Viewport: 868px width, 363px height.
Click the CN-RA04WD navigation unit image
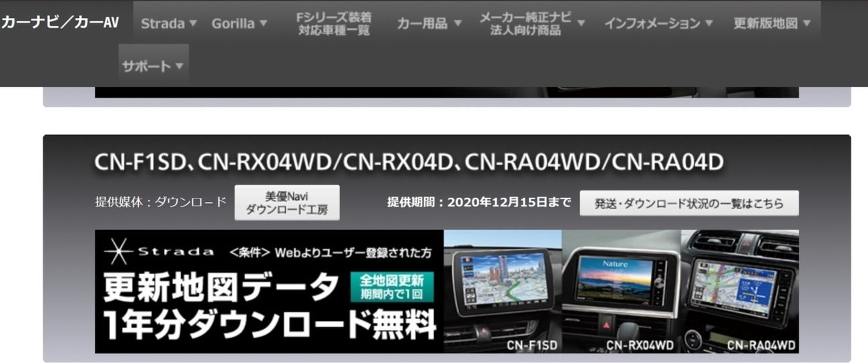pyautogui.click(x=740, y=291)
